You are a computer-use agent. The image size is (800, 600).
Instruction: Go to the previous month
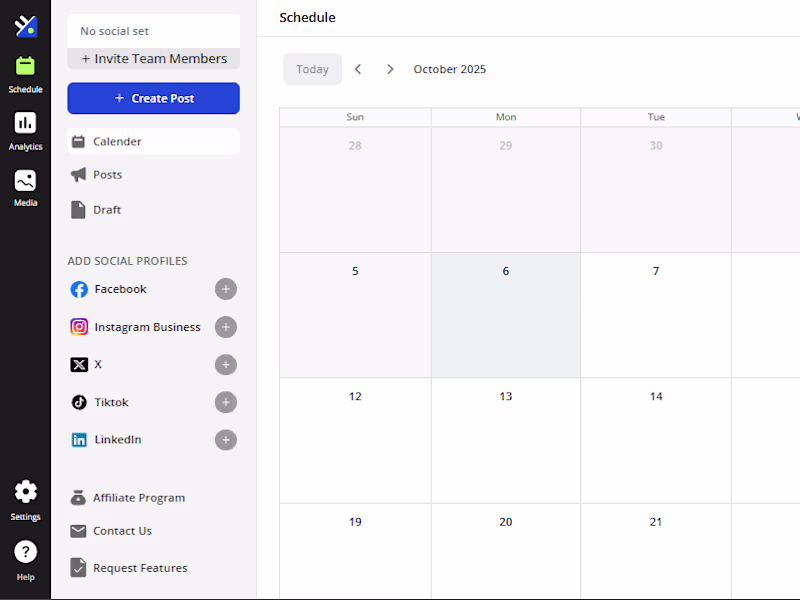point(358,69)
